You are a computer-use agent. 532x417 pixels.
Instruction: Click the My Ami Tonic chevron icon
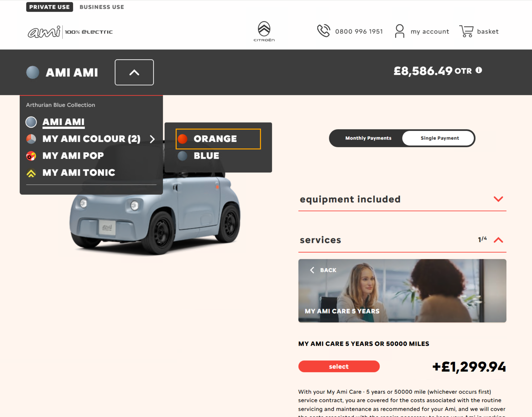31,173
